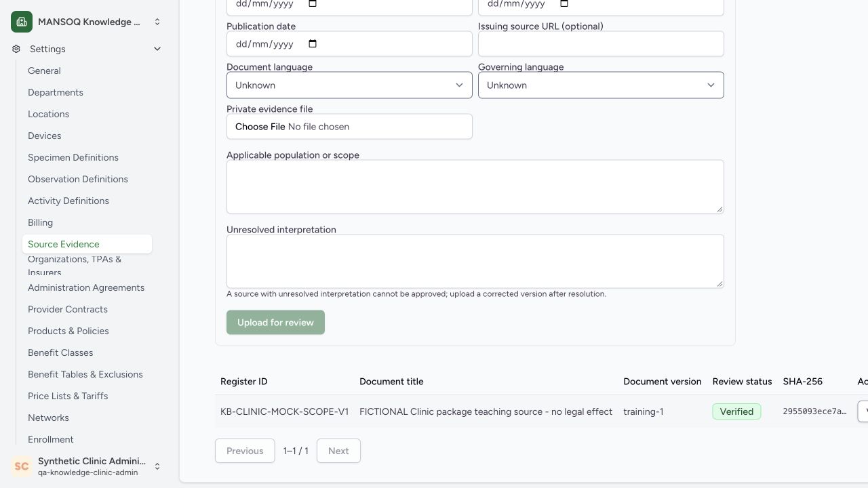Image resolution: width=868 pixels, height=488 pixels.
Task: Click document version training-1 cell
Action: click(x=644, y=411)
